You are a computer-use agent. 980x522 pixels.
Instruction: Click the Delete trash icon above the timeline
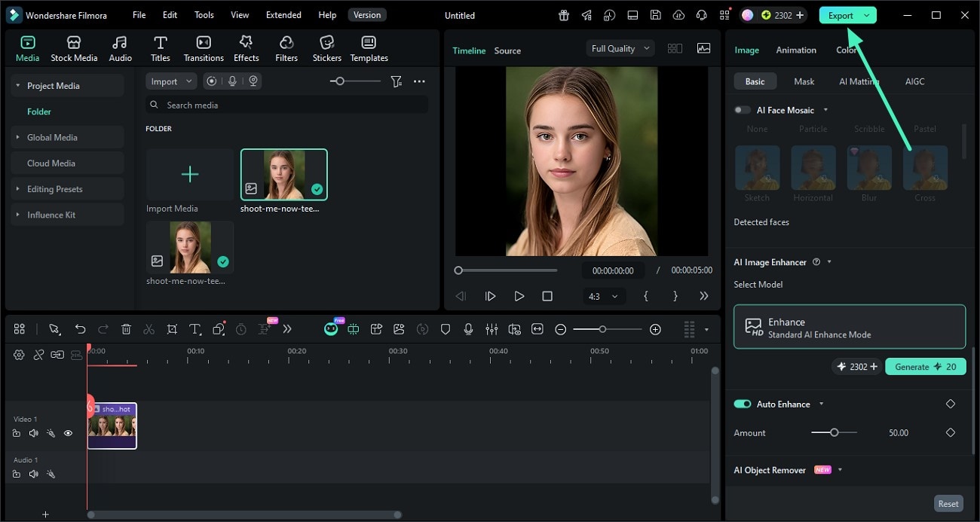tap(126, 329)
